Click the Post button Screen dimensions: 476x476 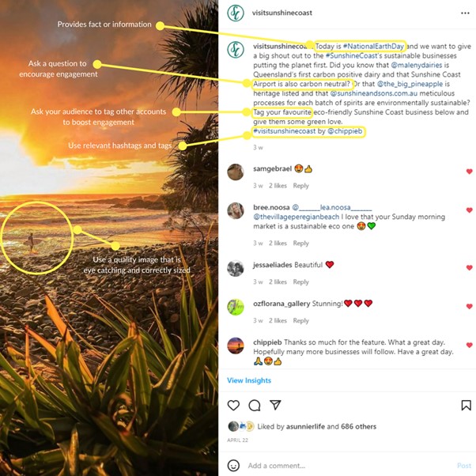(464, 466)
